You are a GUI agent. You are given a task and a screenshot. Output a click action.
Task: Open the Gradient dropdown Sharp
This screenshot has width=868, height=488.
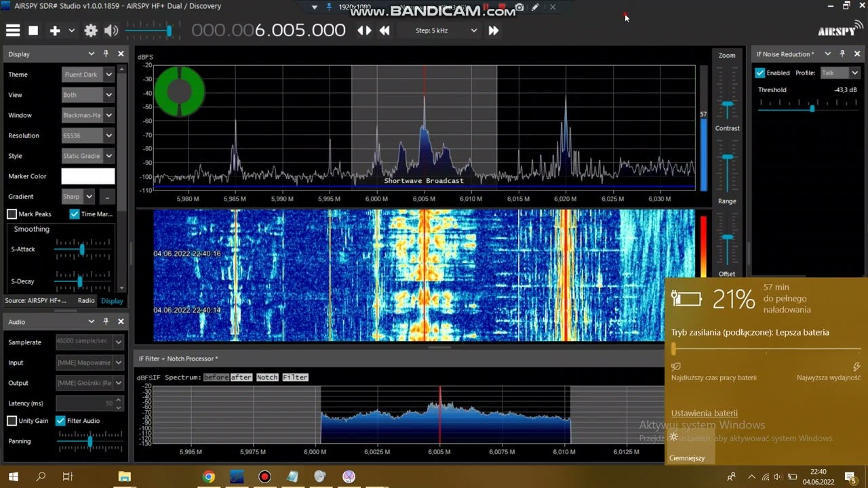tap(78, 197)
